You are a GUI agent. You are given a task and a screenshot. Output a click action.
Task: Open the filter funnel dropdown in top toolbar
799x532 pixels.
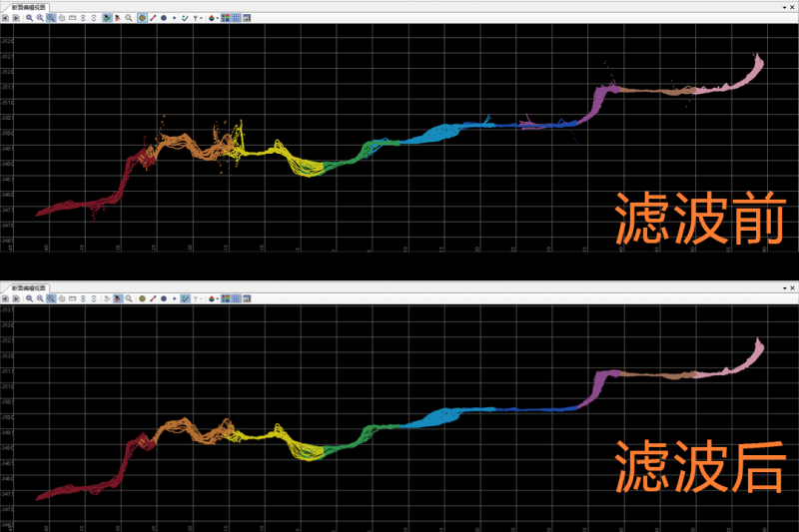(x=197, y=18)
